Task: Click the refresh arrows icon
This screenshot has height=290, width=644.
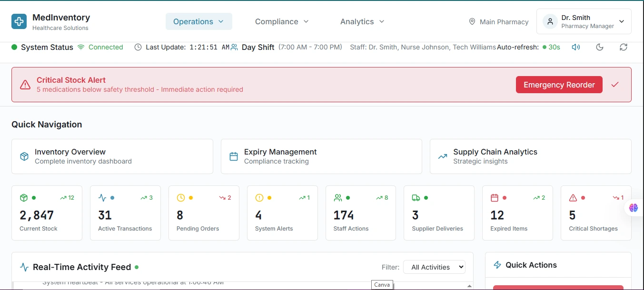Action: [624, 47]
